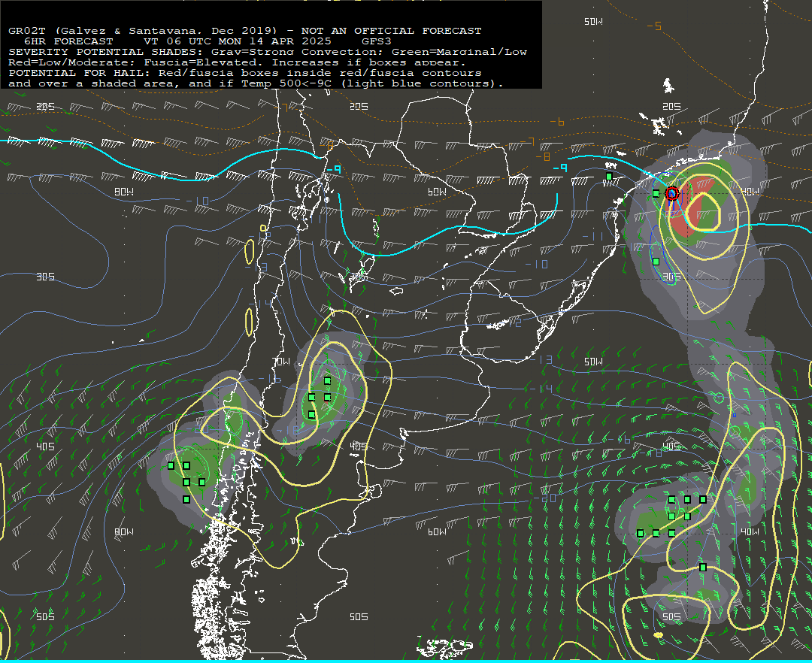Click the '20S' label on the left edge
Image resolution: width=812 pixels, height=663 pixels.
pyautogui.click(x=45, y=107)
